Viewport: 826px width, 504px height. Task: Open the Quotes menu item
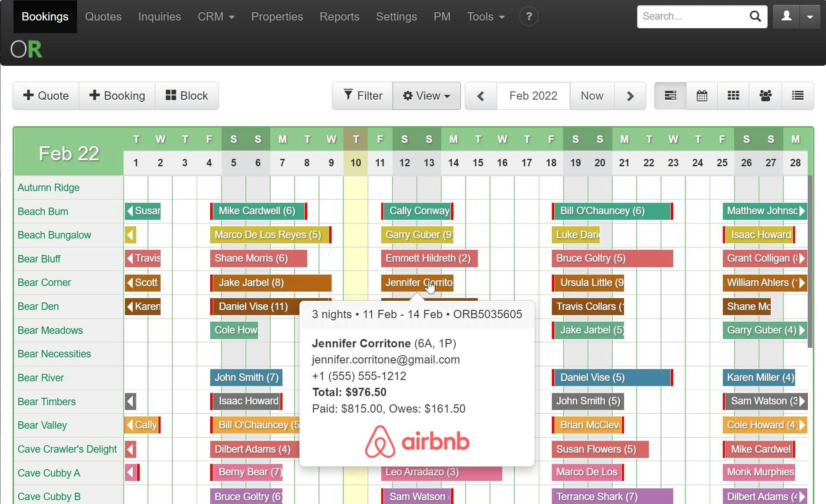[x=103, y=17]
